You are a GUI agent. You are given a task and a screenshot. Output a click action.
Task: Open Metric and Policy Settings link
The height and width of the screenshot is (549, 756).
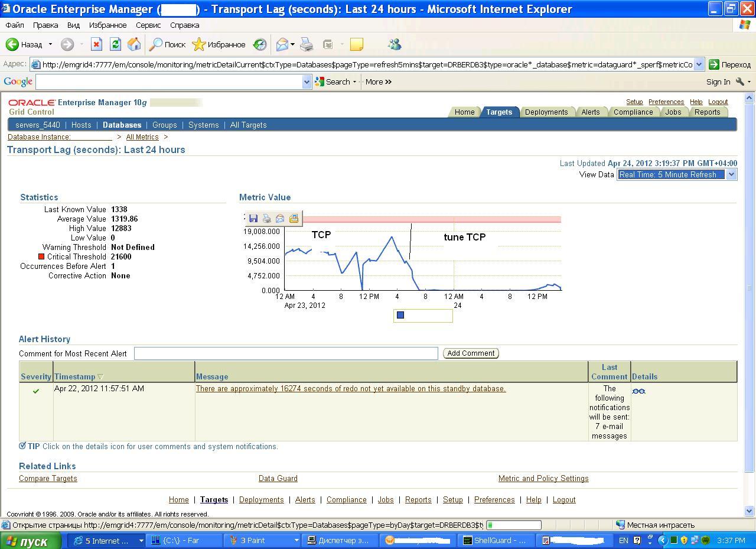point(543,479)
